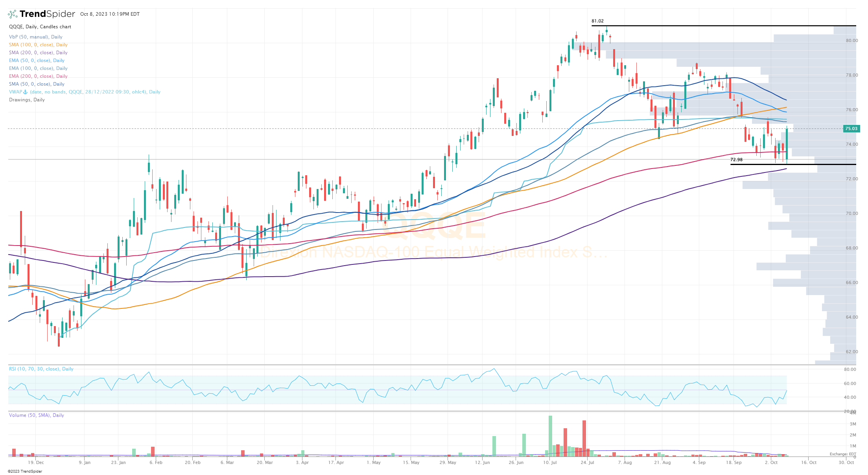
Task: Select the EMA (50, 0, close) legend entry
Action: click(x=37, y=61)
